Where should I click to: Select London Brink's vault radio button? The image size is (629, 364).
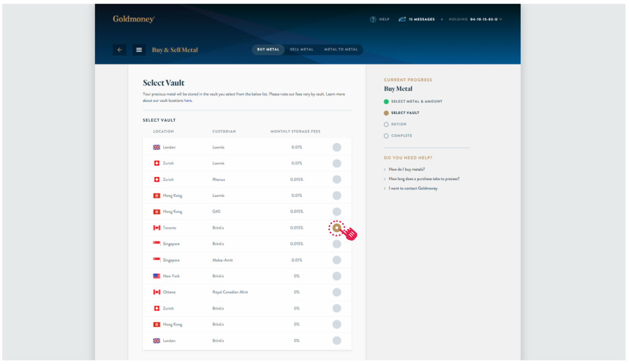pos(336,340)
